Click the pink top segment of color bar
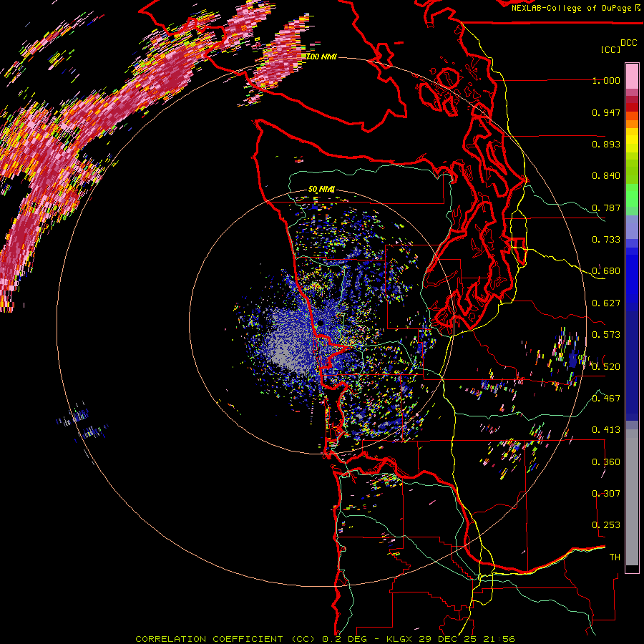Screen dimensions: 644x644 tap(632, 76)
